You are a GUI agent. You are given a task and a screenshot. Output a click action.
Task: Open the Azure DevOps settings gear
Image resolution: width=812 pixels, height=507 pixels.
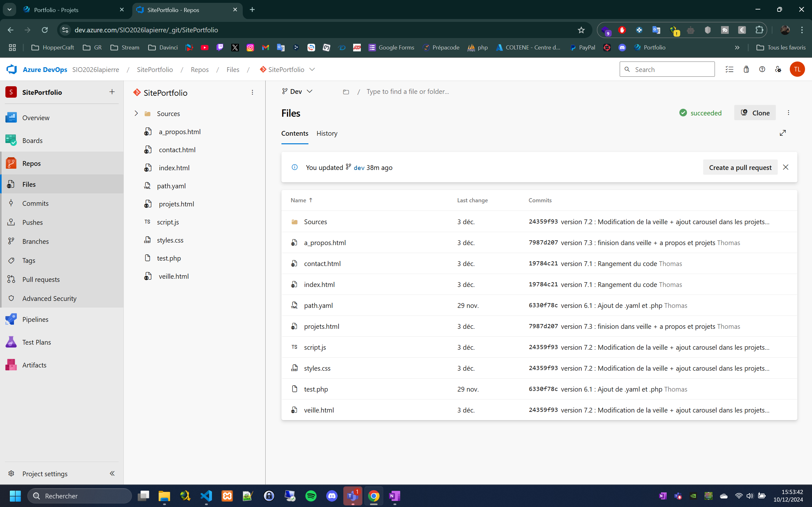tap(778, 69)
